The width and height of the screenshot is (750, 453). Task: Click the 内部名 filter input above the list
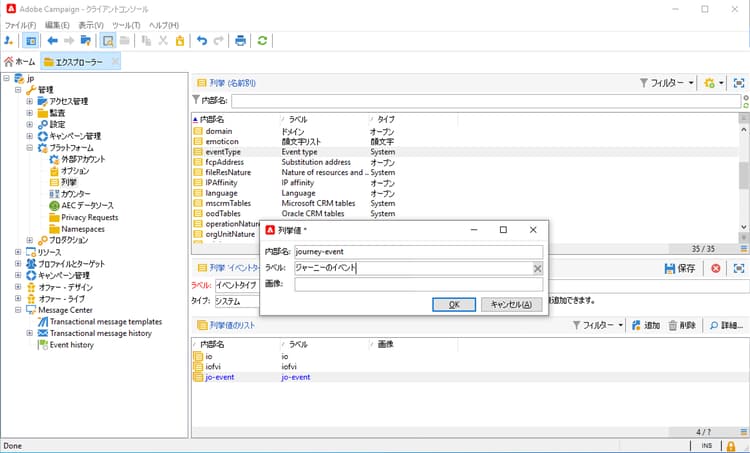tap(486, 101)
